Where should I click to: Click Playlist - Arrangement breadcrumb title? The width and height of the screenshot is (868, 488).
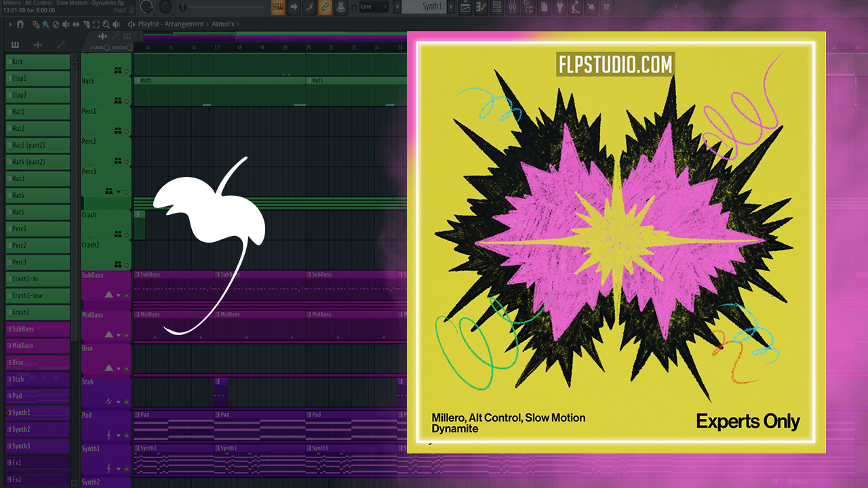171,24
